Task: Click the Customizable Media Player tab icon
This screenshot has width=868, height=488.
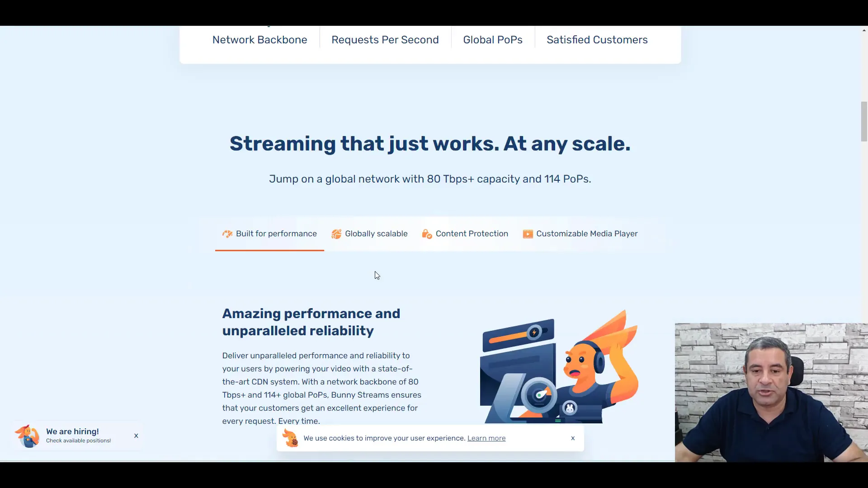Action: point(528,234)
